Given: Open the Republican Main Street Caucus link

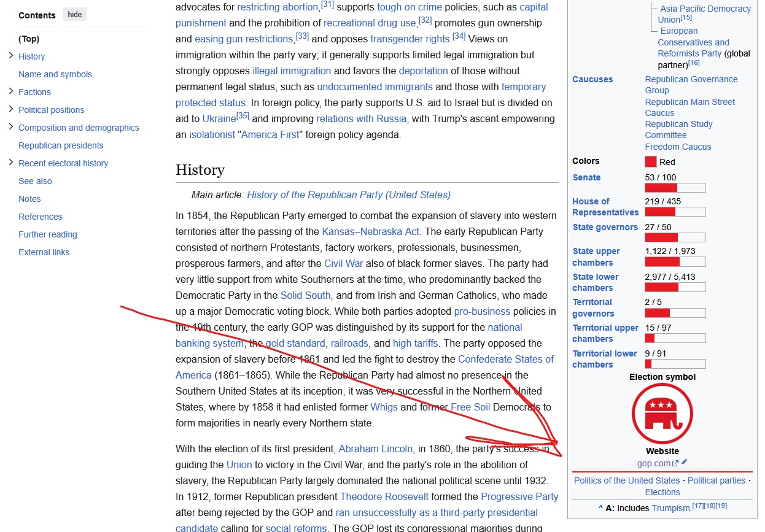Looking at the screenshot, I should point(690,107).
